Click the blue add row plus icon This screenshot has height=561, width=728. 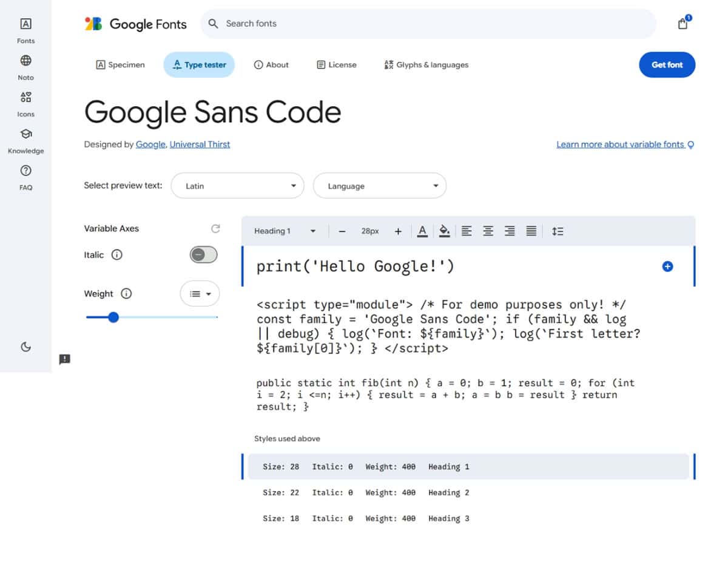click(x=667, y=267)
